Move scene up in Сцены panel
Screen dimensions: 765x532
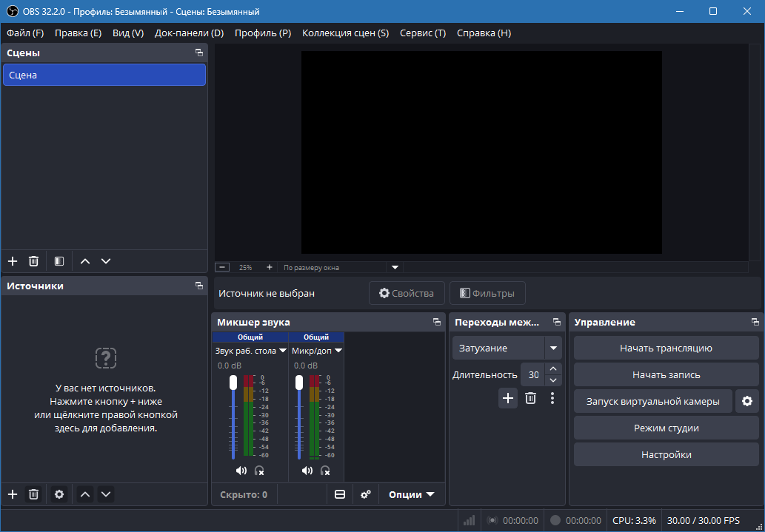(x=85, y=261)
